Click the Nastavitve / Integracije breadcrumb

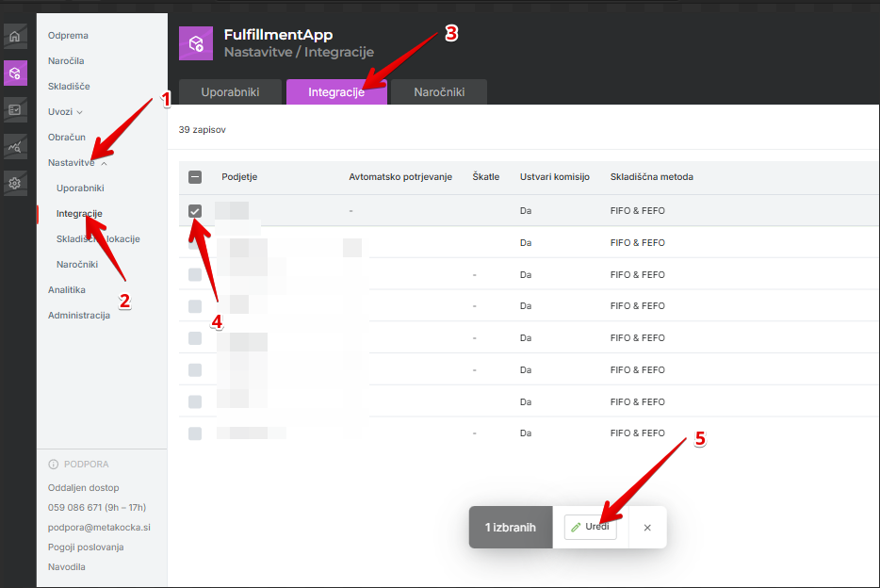pos(299,52)
